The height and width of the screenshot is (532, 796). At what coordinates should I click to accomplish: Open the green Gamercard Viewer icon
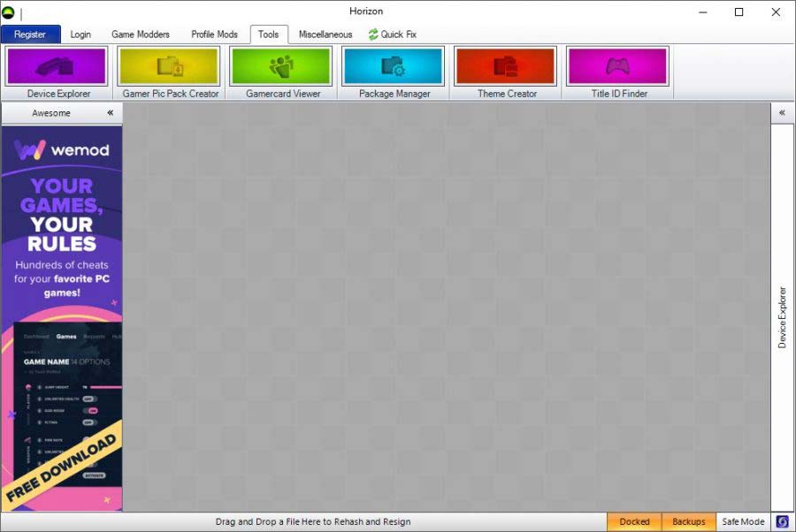[280, 66]
